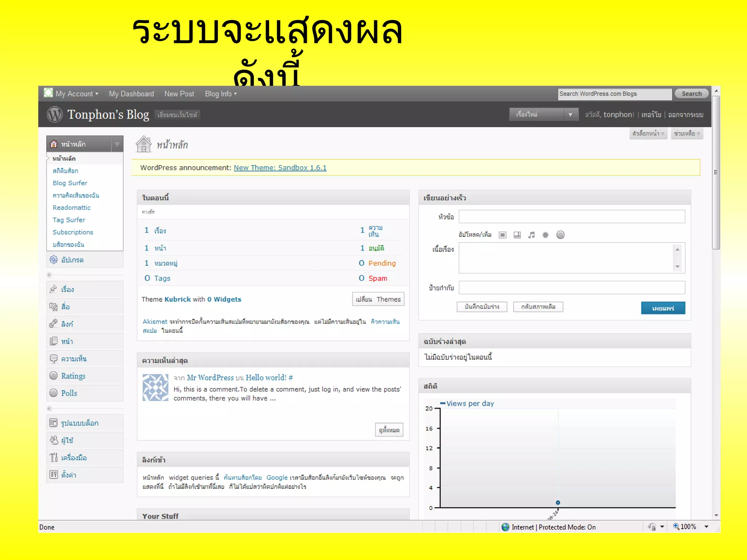
Task: Click the ป้ายกำกับ tags input field
Action: [572, 287]
